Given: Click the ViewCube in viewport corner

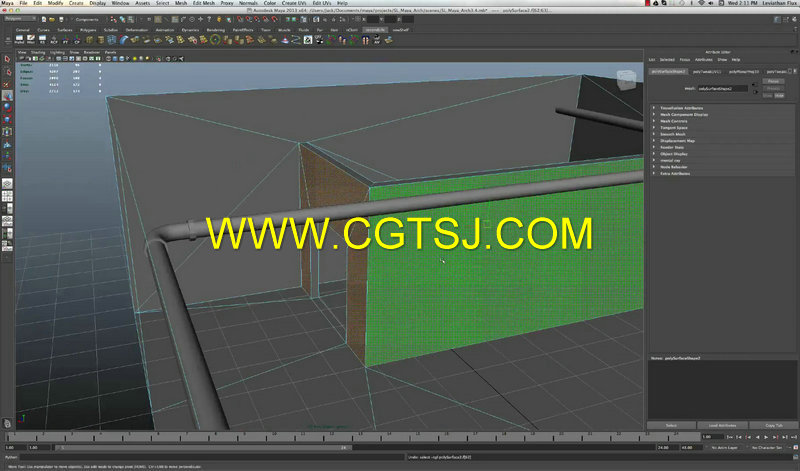Looking at the screenshot, I should pyautogui.click(x=626, y=81).
